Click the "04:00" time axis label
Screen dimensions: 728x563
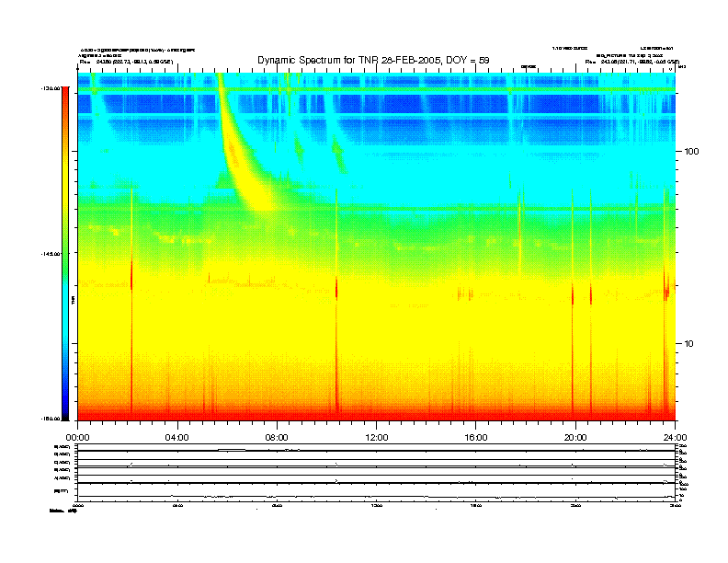point(177,438)
